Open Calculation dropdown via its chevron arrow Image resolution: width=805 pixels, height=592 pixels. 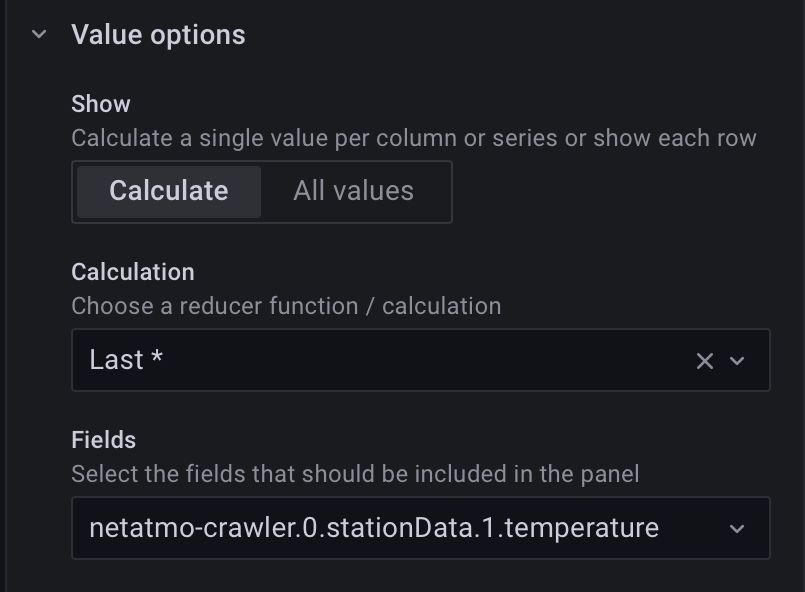pyautogui.click(x=738, y=360)
